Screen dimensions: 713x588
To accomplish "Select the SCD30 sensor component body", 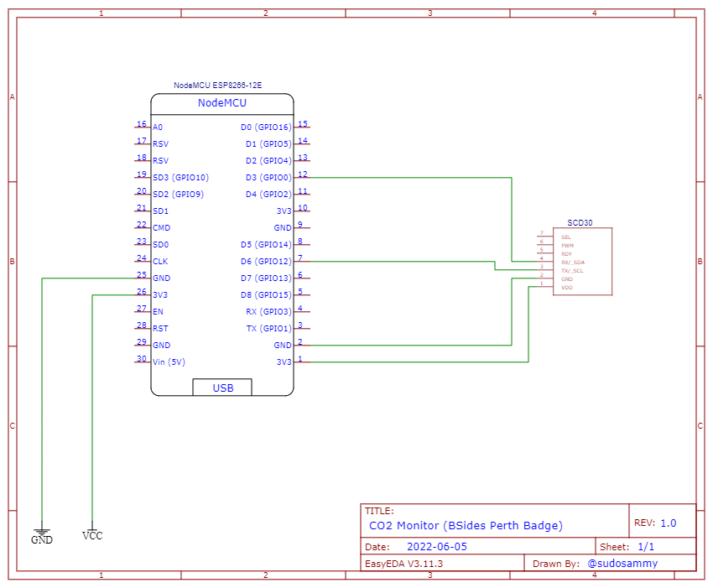I will tap(582, 262).
